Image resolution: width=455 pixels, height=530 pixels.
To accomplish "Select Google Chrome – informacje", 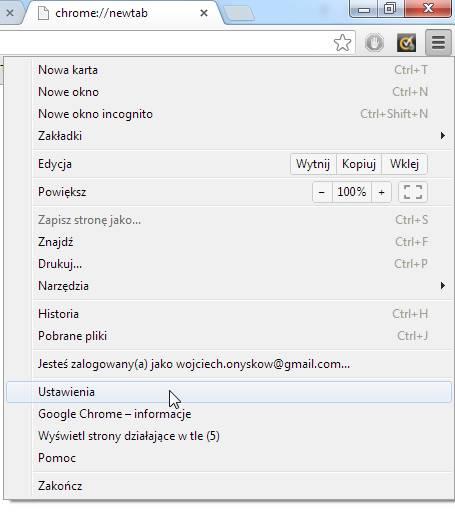I will click(229, 414).
